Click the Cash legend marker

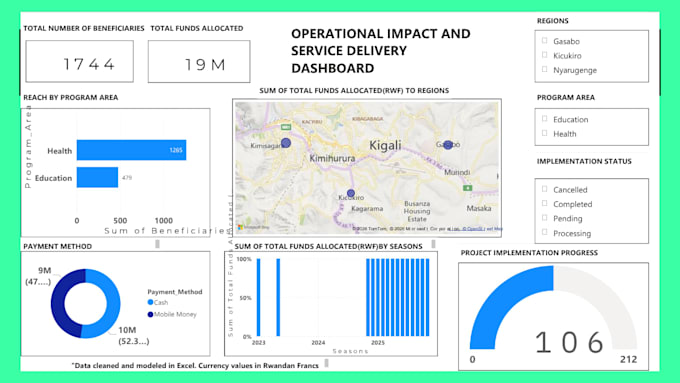pos(150,302)
